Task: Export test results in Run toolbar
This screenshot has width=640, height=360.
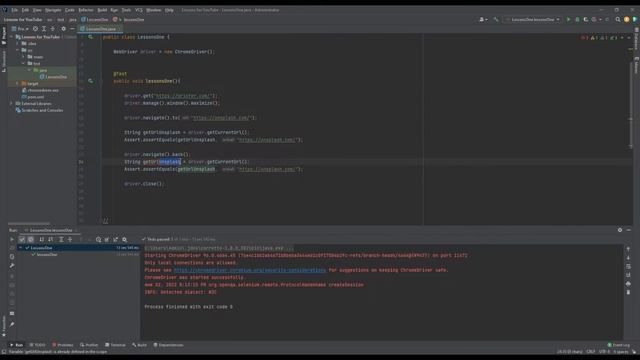Action: [116, 240]
